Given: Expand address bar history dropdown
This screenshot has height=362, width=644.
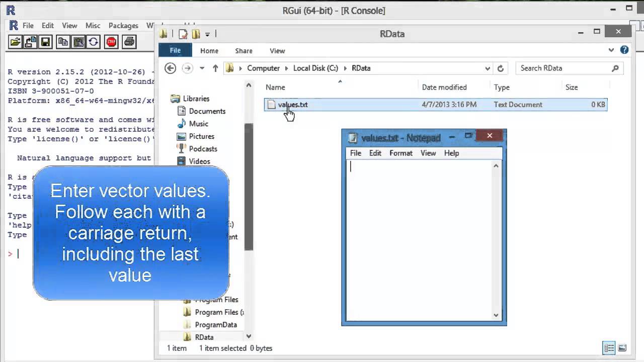Looking at the screenshot, I should [487, 68].
